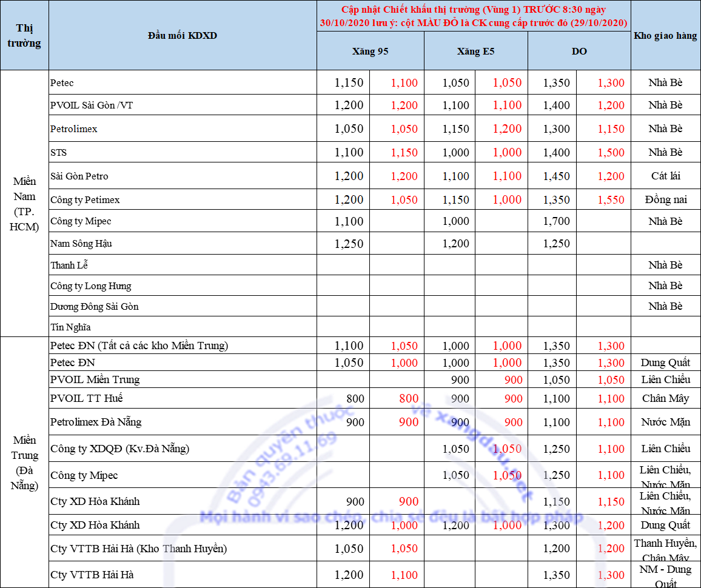Click 'Công ty Mipec' in Miền Nam section
This screenshot has width=701, height=588.
(183, 221)
